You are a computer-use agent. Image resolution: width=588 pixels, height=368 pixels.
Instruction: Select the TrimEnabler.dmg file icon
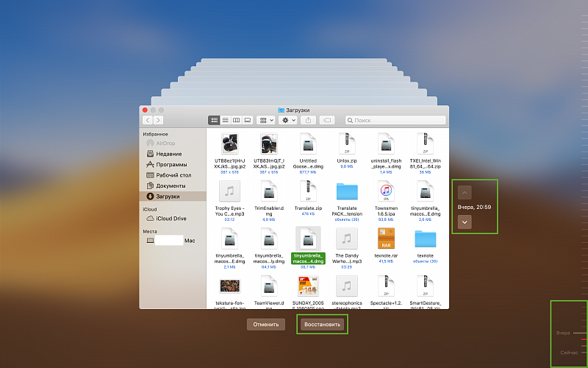pyautogui.click(x=268, y=191)
